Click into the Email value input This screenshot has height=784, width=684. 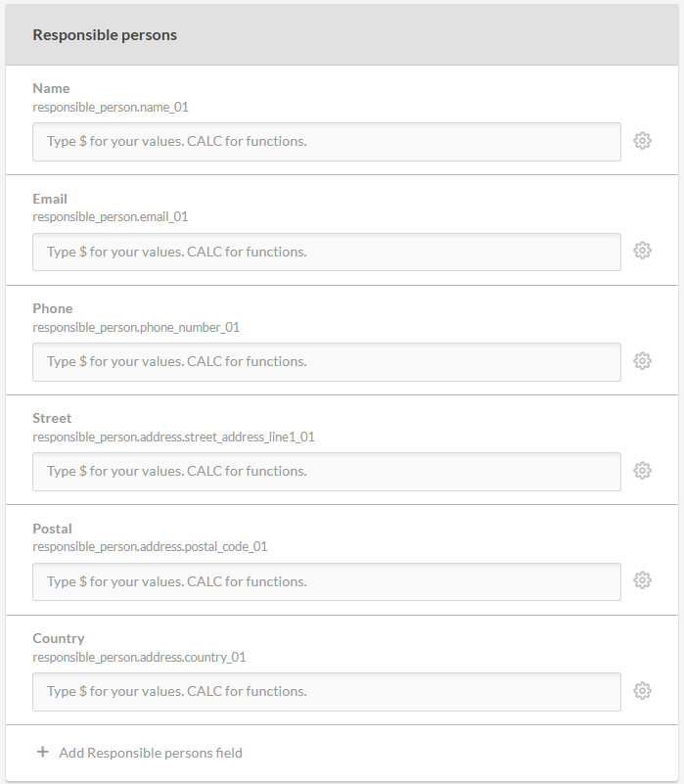(326, 252)
